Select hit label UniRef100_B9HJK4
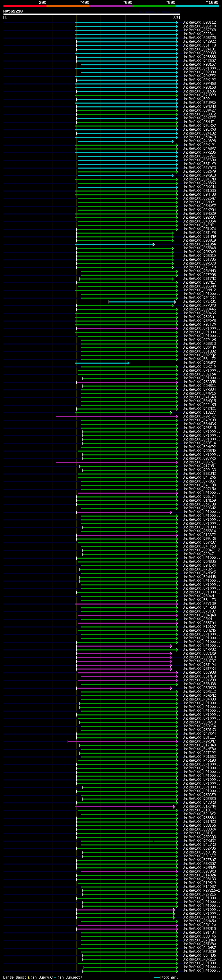 (199, 566)
